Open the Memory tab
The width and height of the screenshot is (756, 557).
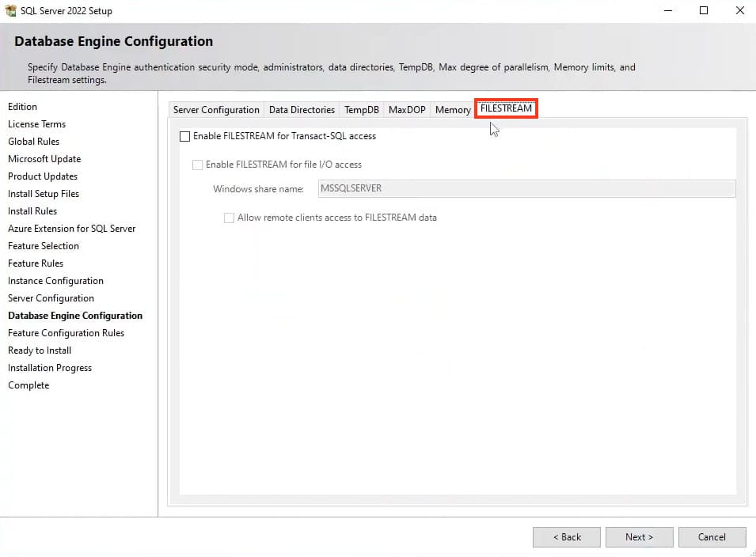point(452,110)
